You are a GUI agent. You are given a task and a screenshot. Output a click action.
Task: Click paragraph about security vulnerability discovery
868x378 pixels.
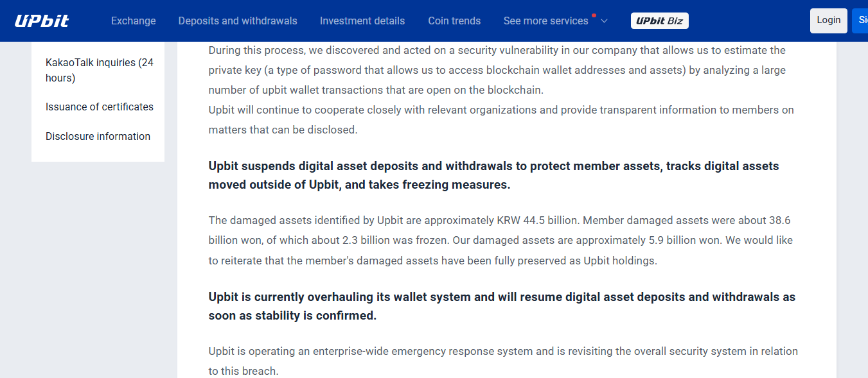click(497, 70)
